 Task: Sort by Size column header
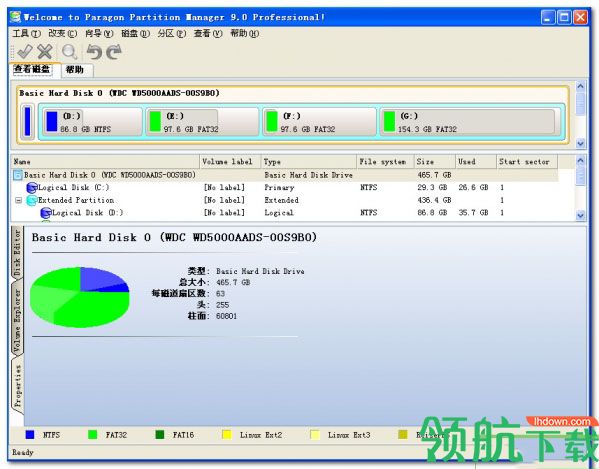435,162
